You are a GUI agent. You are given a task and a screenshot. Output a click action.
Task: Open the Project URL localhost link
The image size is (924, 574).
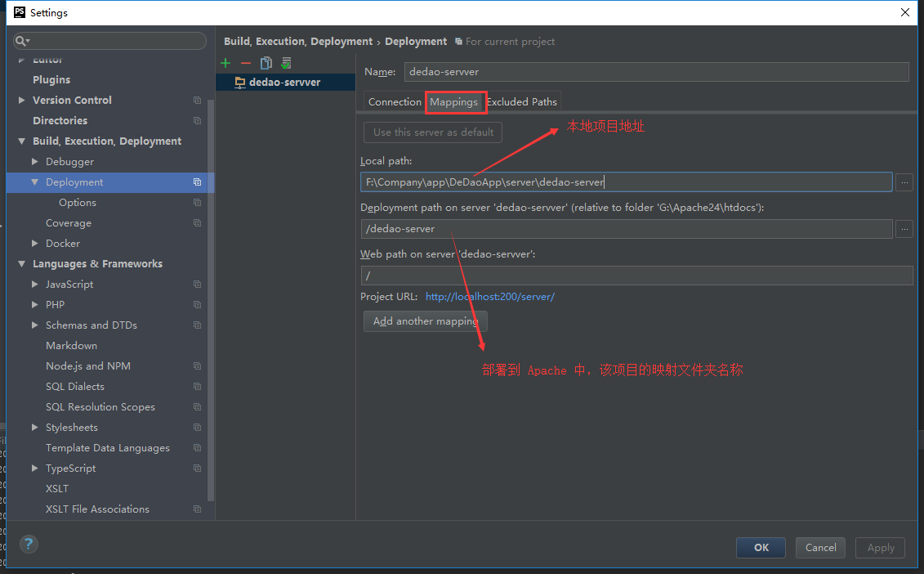coord(489,297)
